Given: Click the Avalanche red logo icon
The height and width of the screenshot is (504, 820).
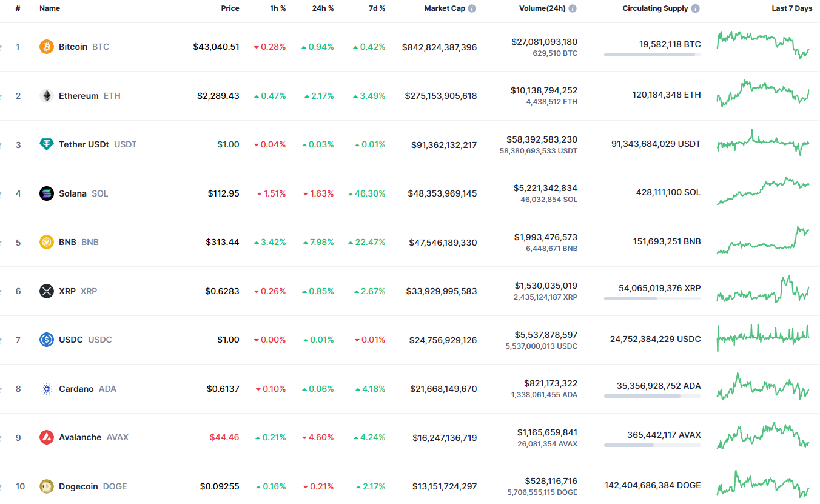Looking at the screenshot, I should pyautogui.click(x=47, y=437).
